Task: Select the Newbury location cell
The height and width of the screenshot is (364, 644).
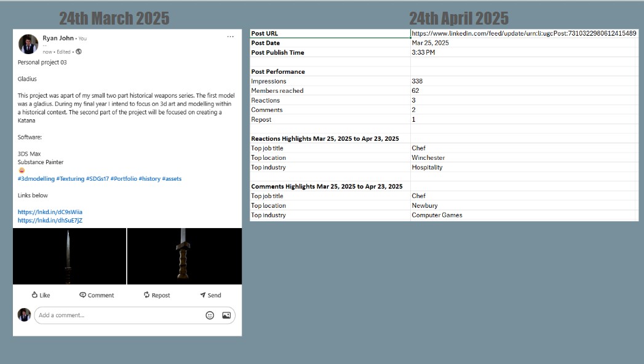Action: click(x=524, y=205)
